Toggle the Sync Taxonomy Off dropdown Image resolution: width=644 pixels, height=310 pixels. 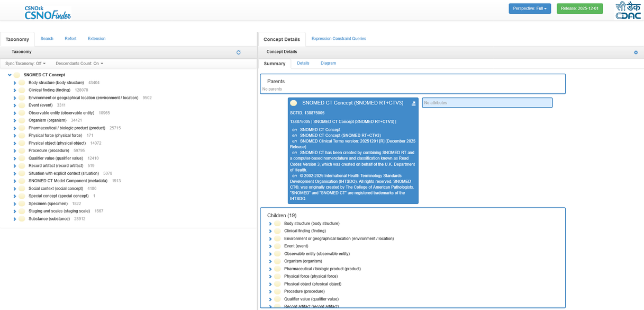(x=25, y=64)
